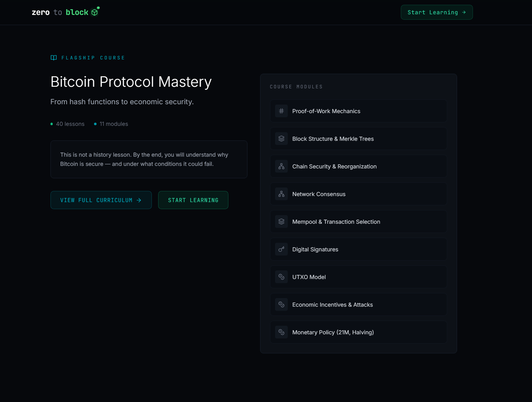The width and height of the screenshot is (532, 402).
Task: Select the network icon for Chain Security & Reorganization
Action: 281,166
